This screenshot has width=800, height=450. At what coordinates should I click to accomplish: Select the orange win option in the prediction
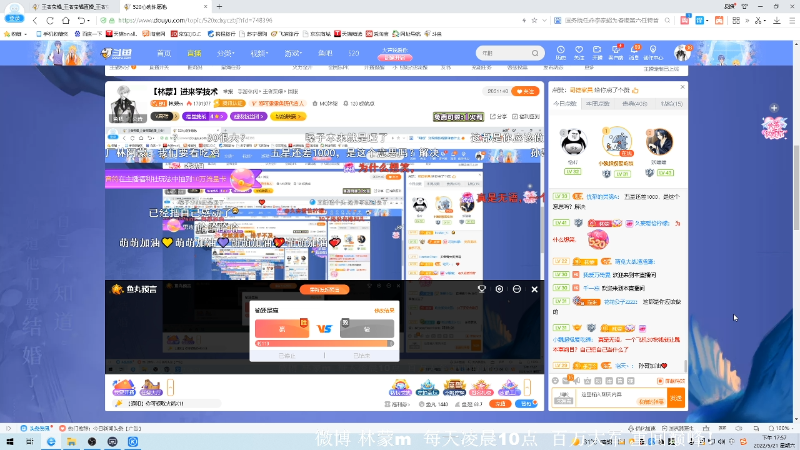click(x=282, y=329)
